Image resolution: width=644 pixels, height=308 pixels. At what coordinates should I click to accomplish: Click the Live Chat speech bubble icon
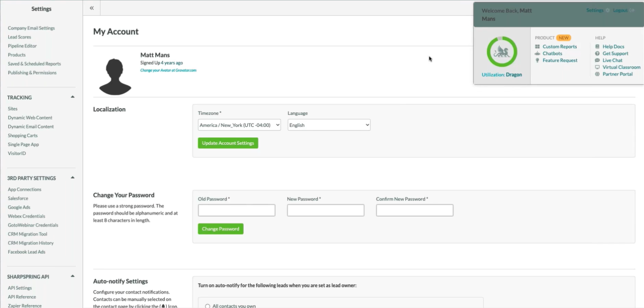[598, 60]
